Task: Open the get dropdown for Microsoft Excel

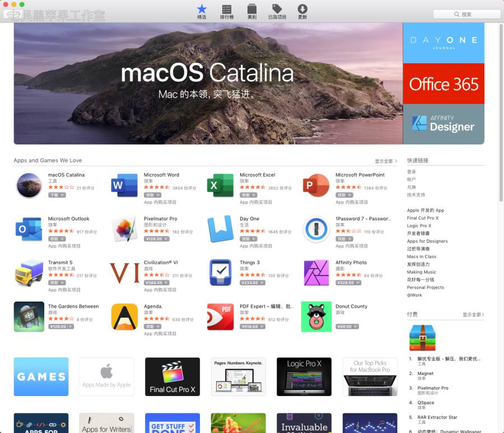Action: click(x=249, y=195)
